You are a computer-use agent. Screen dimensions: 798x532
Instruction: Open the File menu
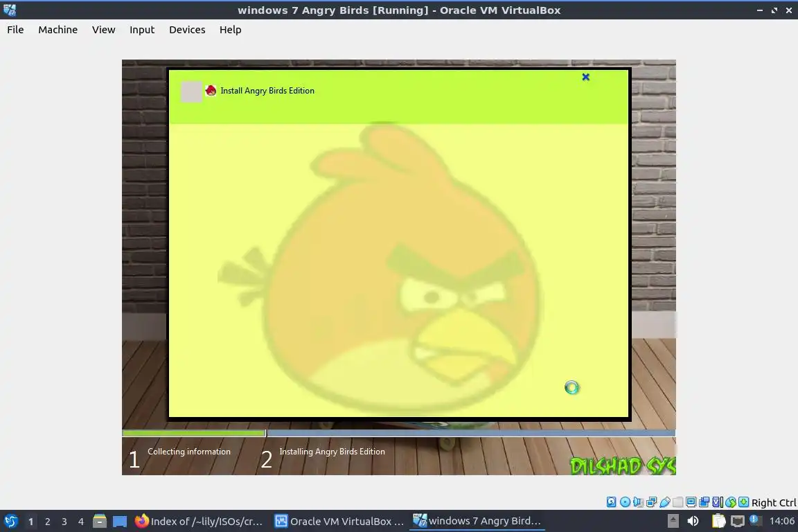coord(15,30)
